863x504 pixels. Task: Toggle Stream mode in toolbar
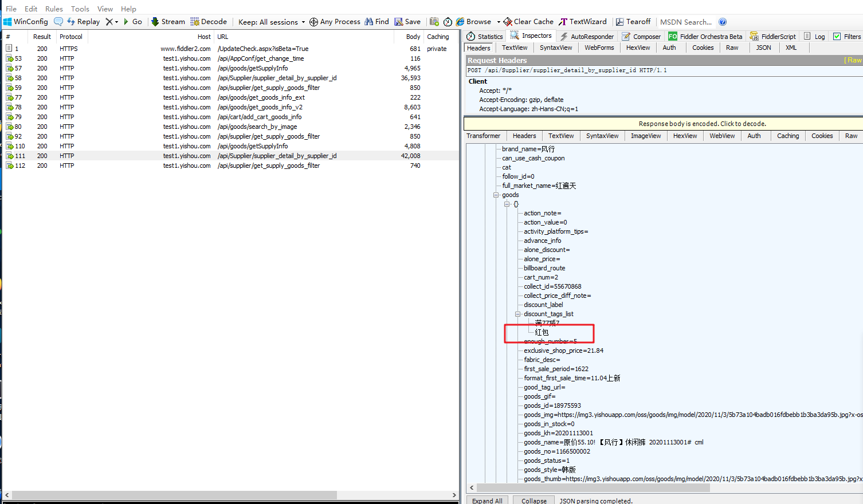pos(168,22)
